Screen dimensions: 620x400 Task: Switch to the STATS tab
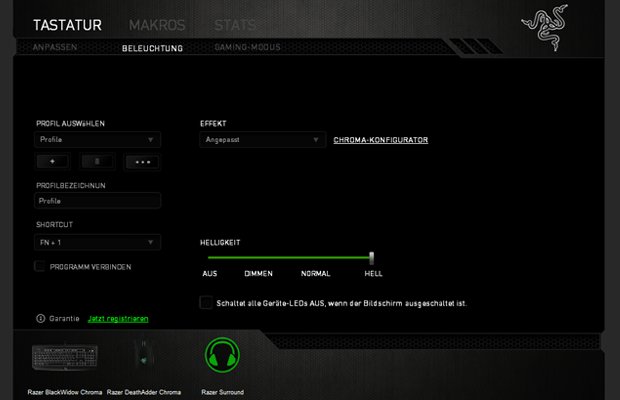pos(235,25)
